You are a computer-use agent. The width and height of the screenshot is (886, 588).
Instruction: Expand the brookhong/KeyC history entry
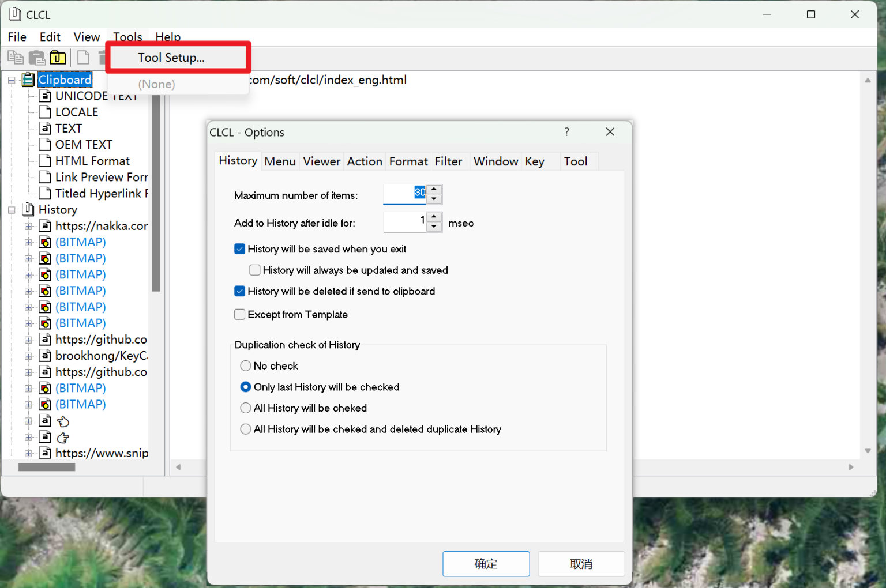coord(28,356)
